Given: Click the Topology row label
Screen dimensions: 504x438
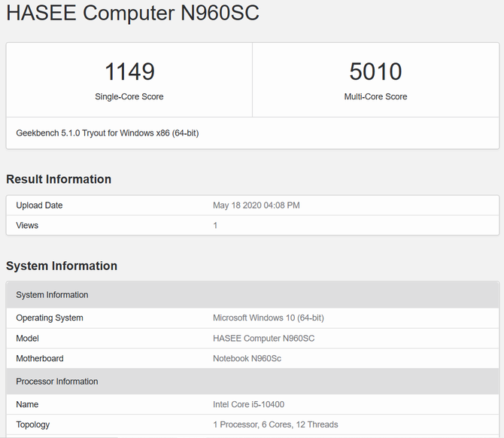Looking at the screenshot, I should tap(33, 424).
